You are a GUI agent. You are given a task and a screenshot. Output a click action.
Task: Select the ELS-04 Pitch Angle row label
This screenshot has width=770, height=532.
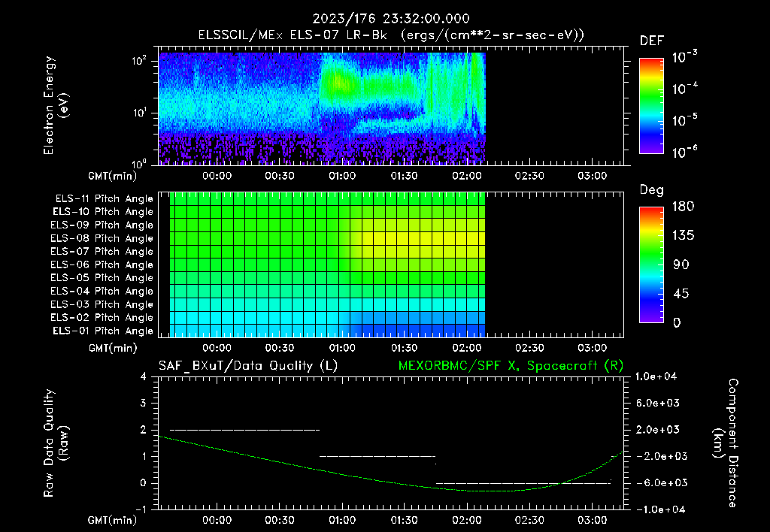[102, 291]
